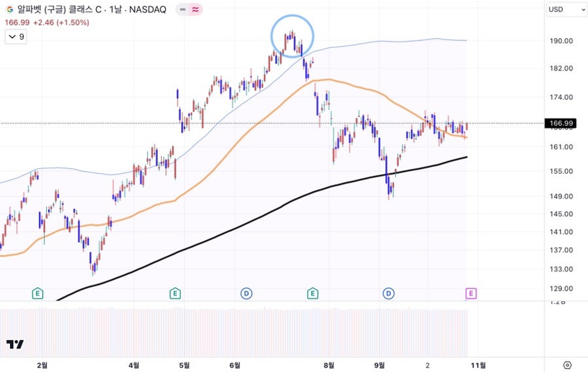
Task: Click the blue dividend D marker near 6월
Action: click(246, 293)
